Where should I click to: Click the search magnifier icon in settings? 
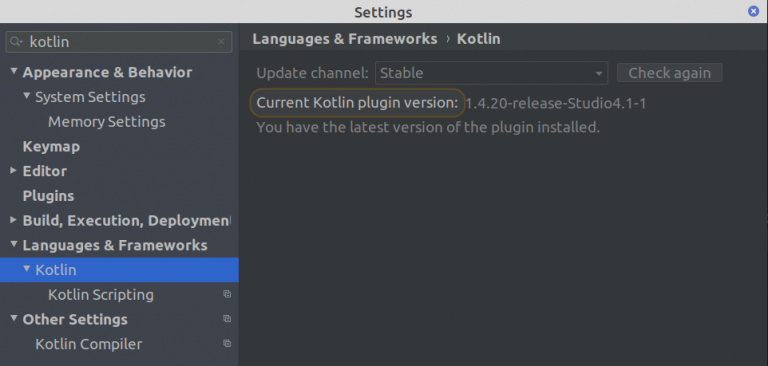pyautogui.click(x=16, y=42)
